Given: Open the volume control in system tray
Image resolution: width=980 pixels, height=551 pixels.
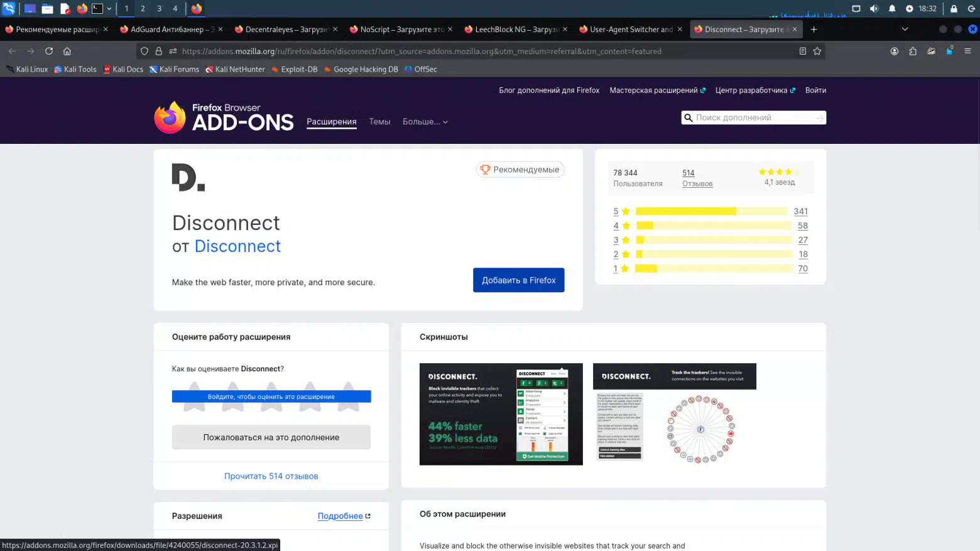Looking at the screenshot, I should coord(874,9).
